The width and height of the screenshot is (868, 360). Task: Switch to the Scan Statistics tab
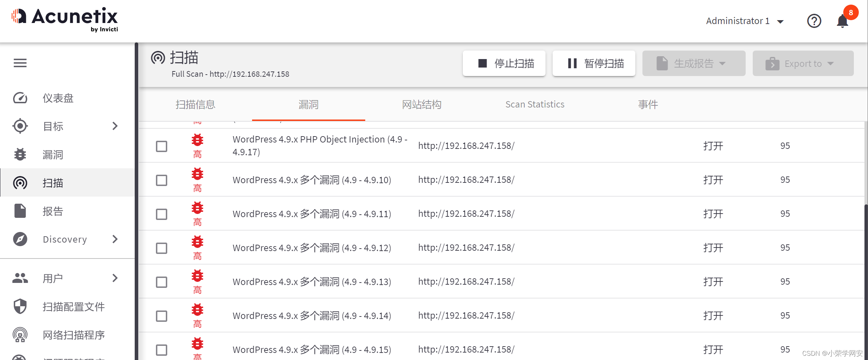[x=535, y=104]
